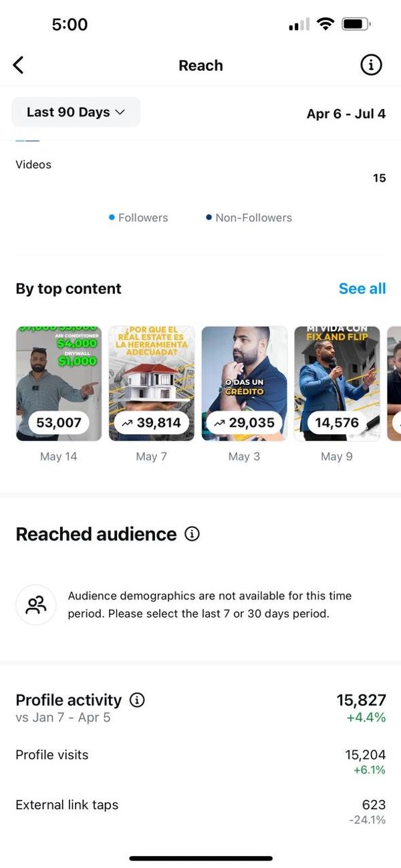Open the May 9 Fix and Flip post

[x=337, y=384]
